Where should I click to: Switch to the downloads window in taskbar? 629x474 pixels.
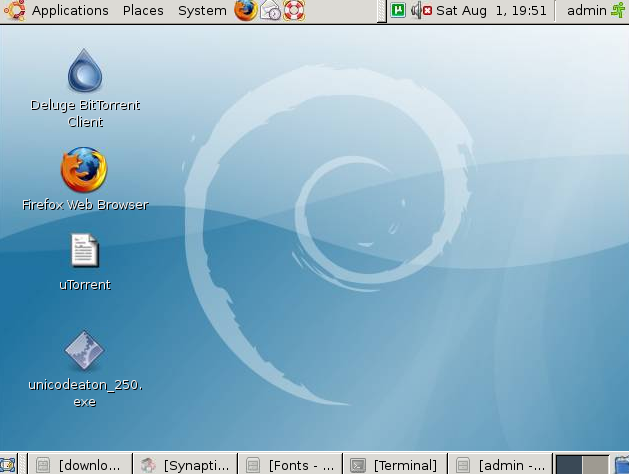(80, 465)
